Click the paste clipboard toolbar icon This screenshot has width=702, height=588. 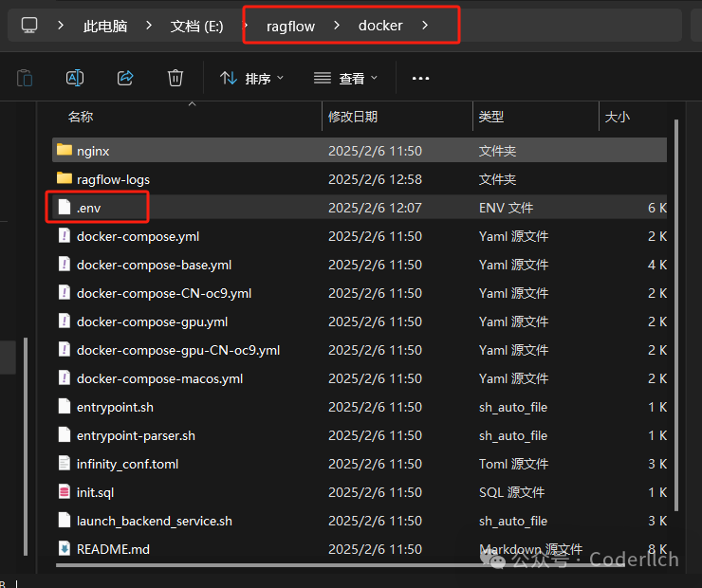click(x=25, y=78)
